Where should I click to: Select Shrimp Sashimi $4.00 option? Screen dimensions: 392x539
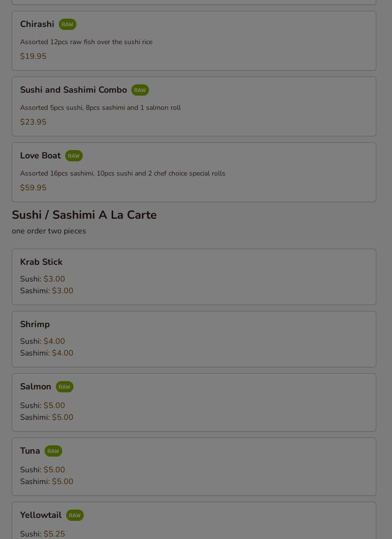tap(47, 353)
